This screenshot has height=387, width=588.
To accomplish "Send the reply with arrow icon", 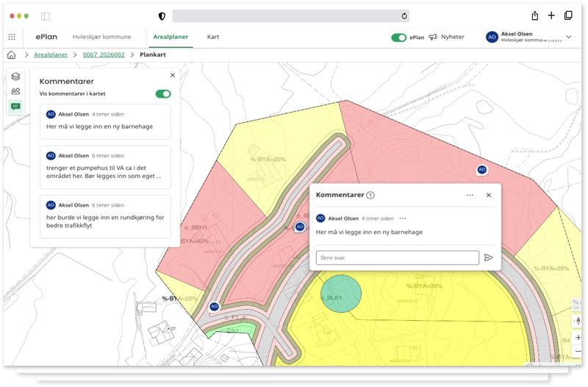I will point(488,258).
